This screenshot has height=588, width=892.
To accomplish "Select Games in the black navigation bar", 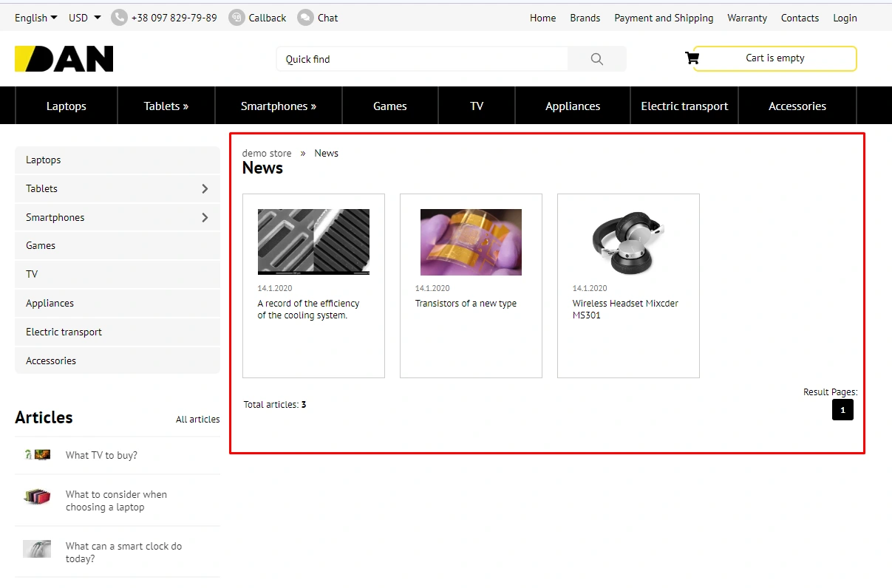I will pyautogui.click(x=389, y=106).
